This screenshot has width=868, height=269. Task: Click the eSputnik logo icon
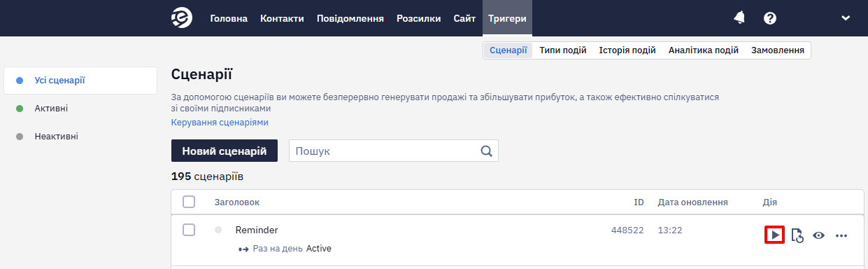182,18
